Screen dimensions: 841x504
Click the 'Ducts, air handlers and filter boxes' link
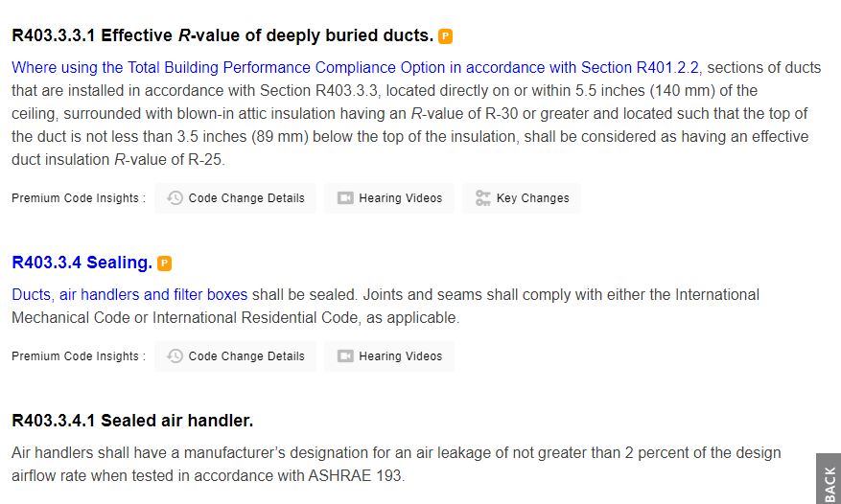[129, 294]
